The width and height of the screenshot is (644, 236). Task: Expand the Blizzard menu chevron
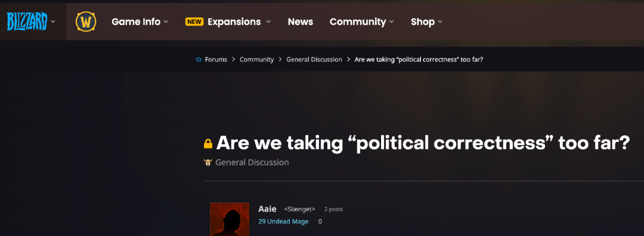click(53, 21)
